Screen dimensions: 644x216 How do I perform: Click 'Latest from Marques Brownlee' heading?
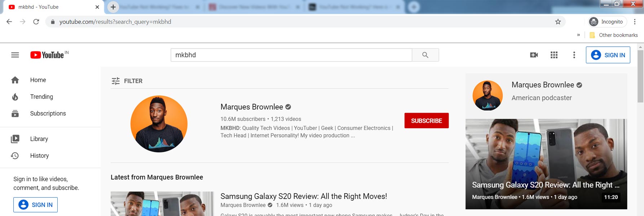(157, 177)
